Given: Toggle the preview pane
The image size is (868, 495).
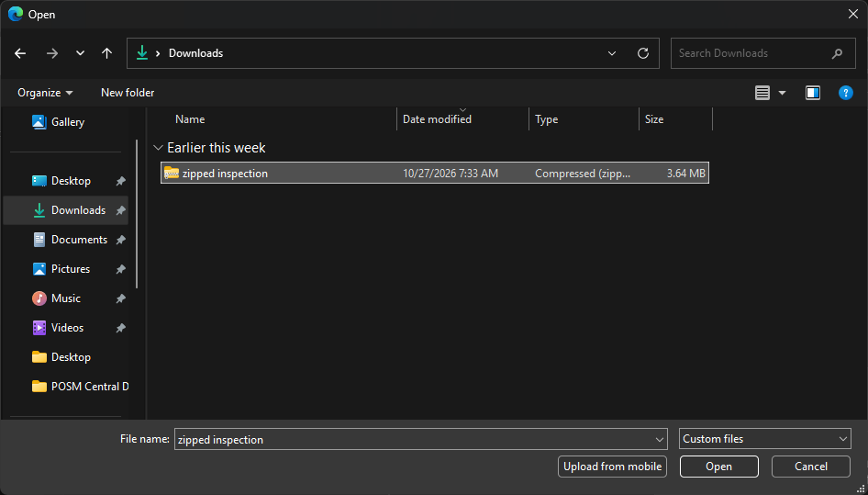Looking at the screenshot, I should click(813, 93).
